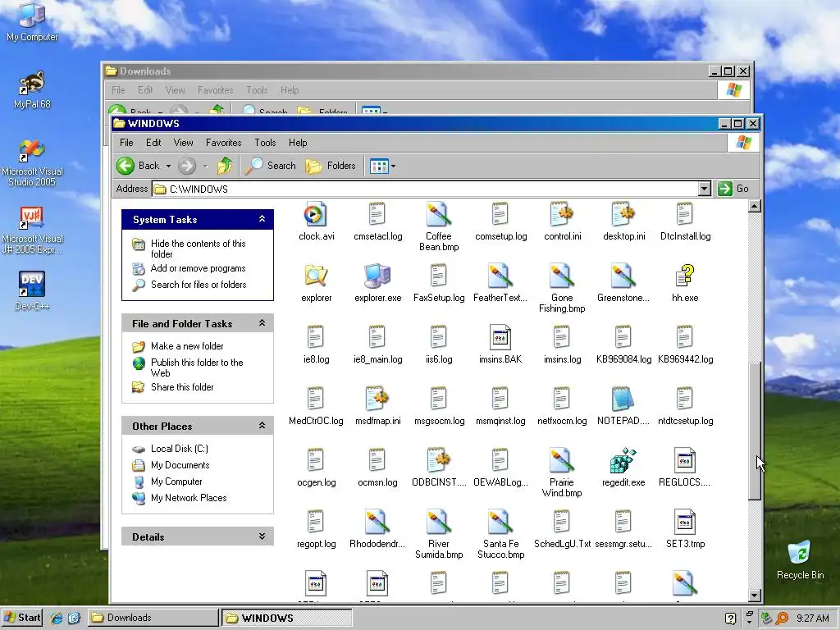Click the Go button beside address bar
This screenshot has width=840, height=630.
733,189
